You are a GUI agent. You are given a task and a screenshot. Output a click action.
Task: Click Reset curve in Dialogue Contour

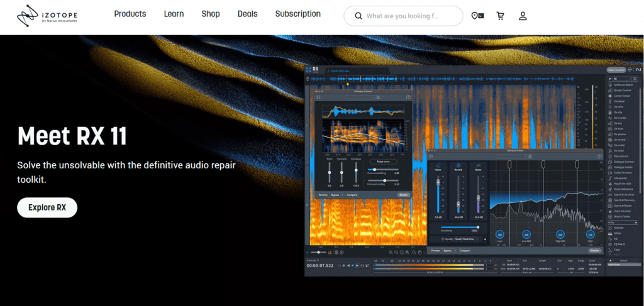coord(383,161)
